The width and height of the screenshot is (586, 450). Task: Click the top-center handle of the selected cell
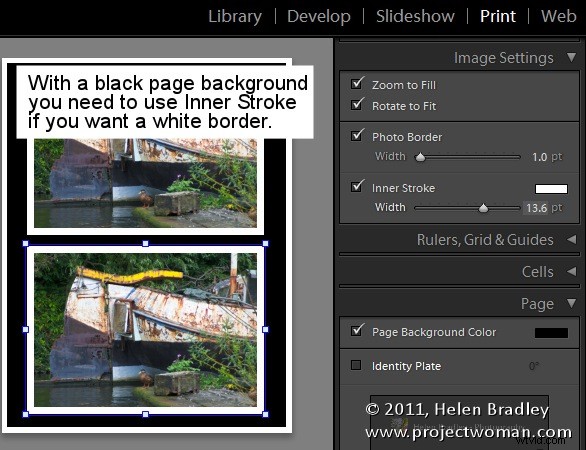145,244
